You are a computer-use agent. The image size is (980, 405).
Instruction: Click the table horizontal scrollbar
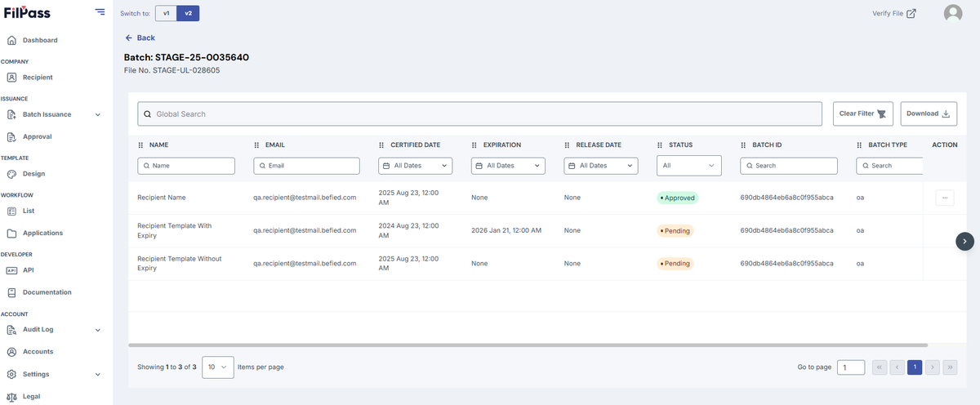[x=528, y=345]
